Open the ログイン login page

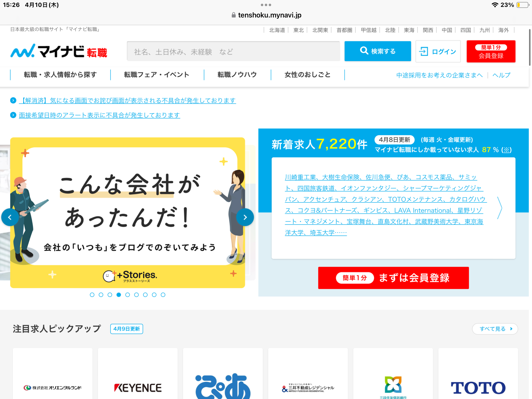pos(438,51)
